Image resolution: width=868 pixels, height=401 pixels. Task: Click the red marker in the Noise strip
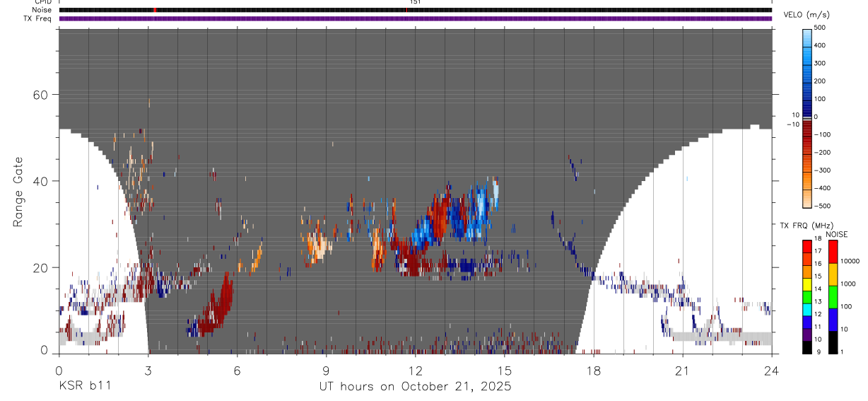tap(155, 10)
